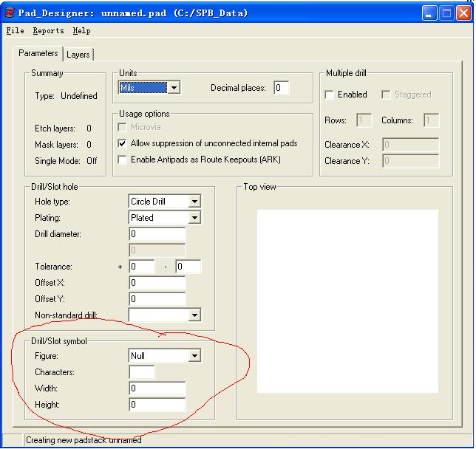Uncheck Allow suppression of unconnected internal pads

[x=122, y=143]
